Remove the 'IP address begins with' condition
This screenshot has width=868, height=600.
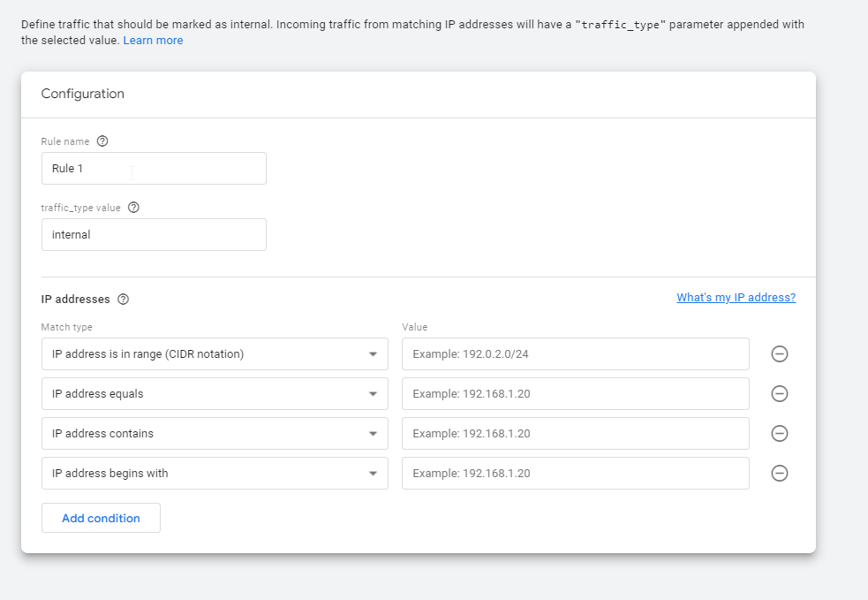(x=779, y=474)
